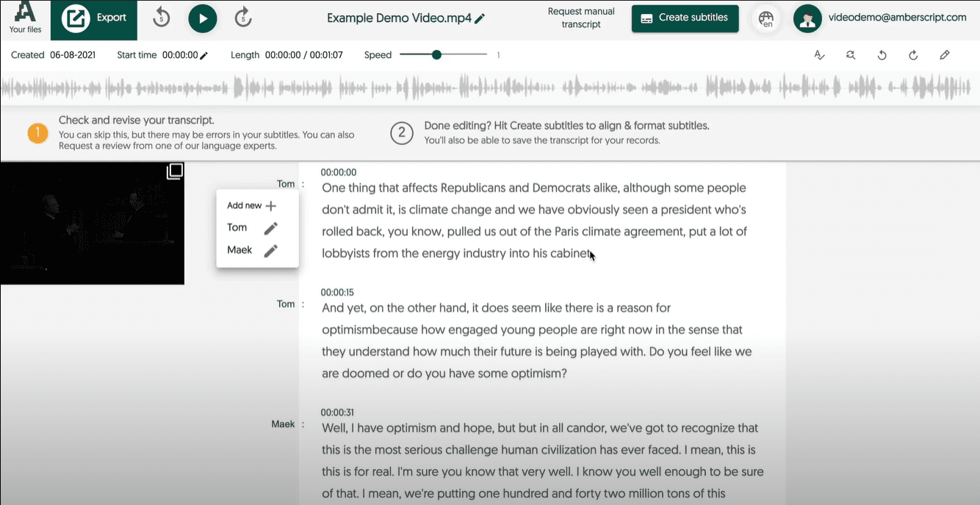Open the spell check tool

click(819, 55)
